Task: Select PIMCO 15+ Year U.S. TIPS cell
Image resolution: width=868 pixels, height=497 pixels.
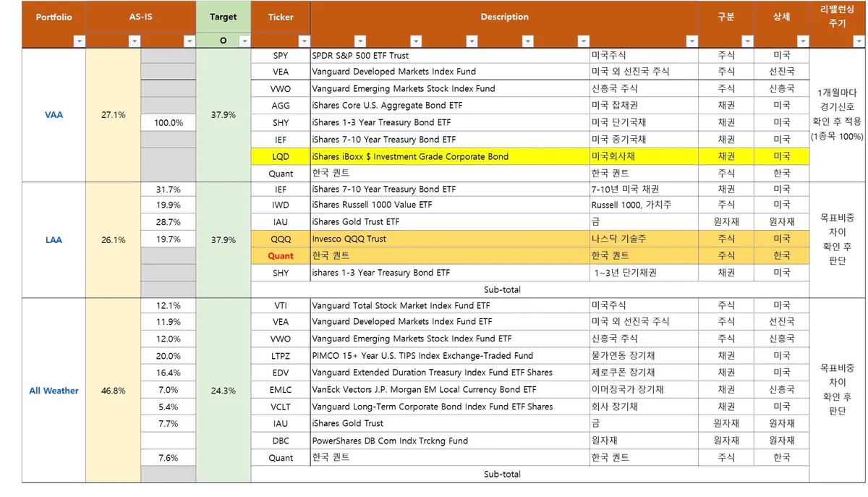Action: tap(450, 356)
